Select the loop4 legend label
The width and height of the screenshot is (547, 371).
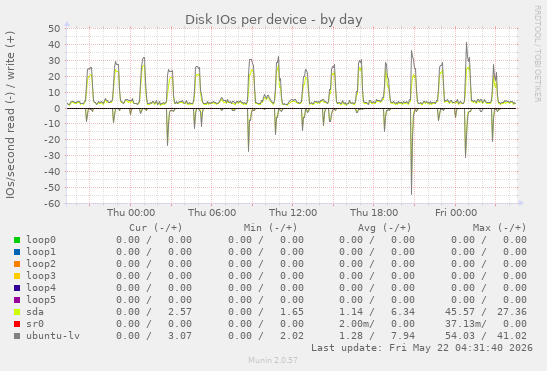[41, 288]
